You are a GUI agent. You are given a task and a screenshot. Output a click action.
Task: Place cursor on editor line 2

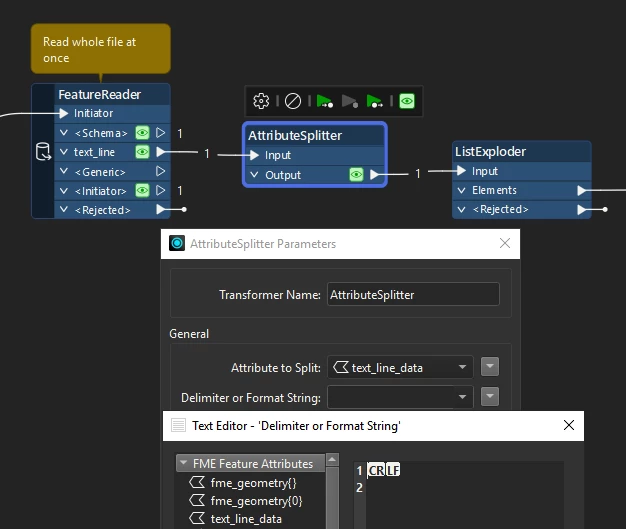(x=463, y=487)
